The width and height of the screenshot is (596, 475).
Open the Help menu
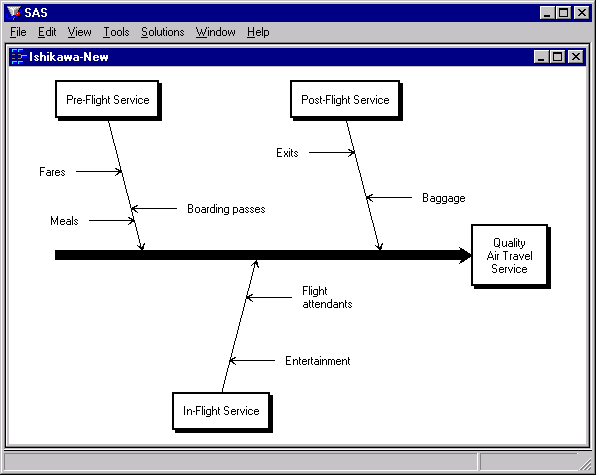tap(258, 32)
